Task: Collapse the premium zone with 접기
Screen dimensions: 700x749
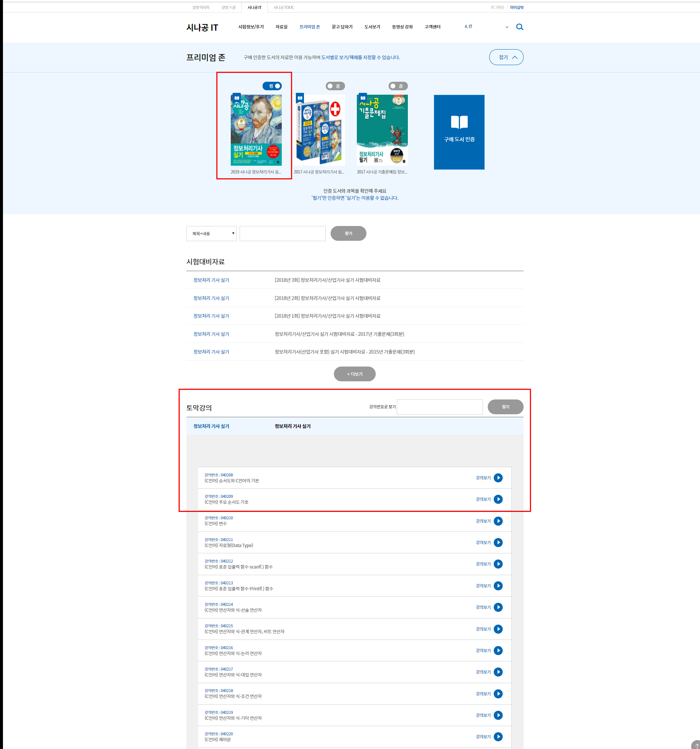Action: [x=505, y=57]
